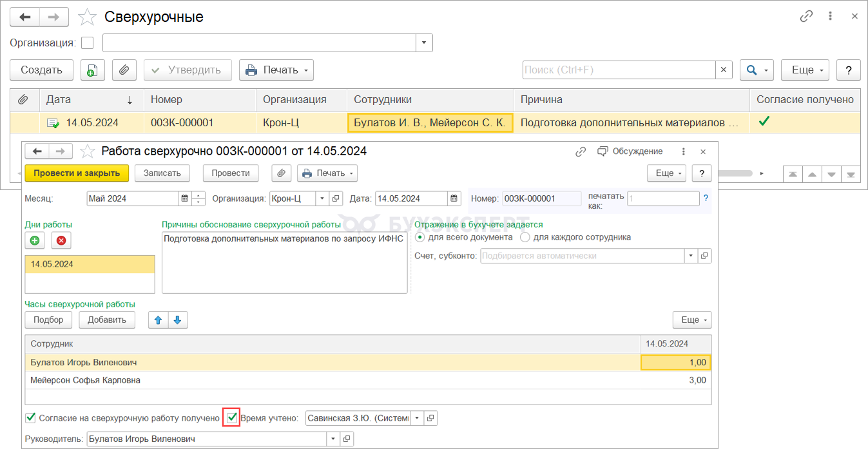This screenshot has height=449, width=868.
Task: Uncheck Согласие на сверхурочную работу получено
Action: [30, 418]
